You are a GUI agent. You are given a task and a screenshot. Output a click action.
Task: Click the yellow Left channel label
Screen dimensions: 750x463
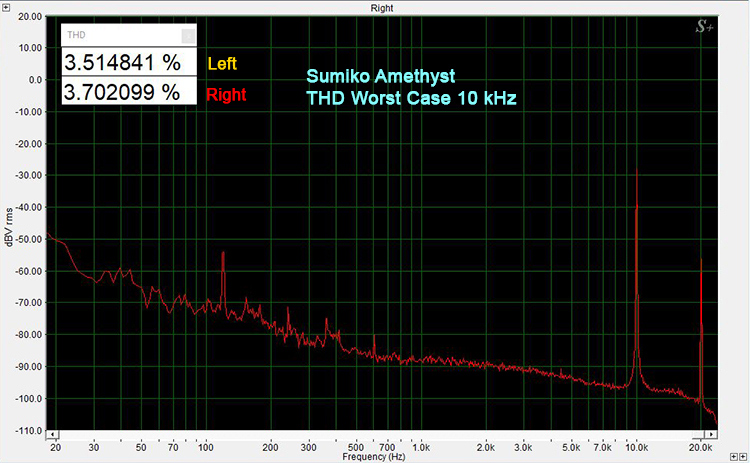[221, 63]
